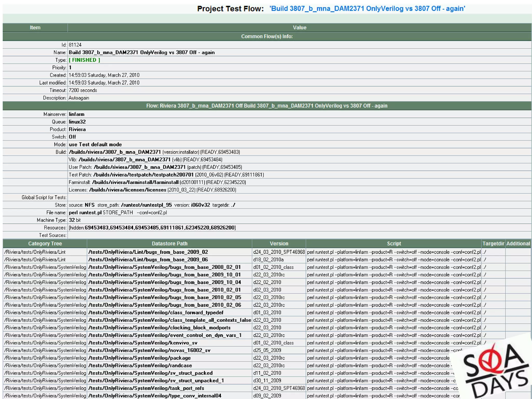532x399 pixels.
Task: Click the Version column header
Action: click(x=279, y=243)
